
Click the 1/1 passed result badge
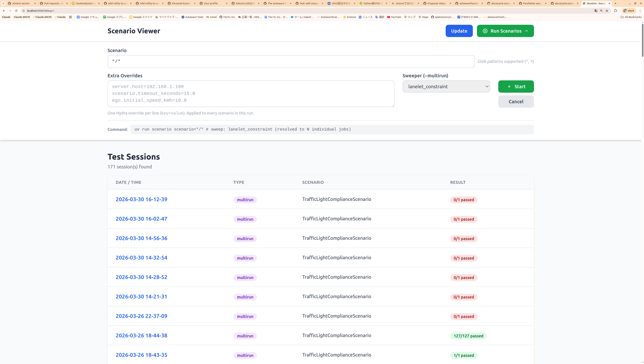point(464,355)
